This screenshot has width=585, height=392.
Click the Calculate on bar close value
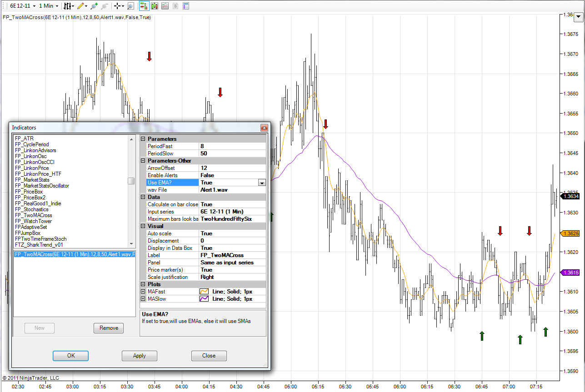[232, 204]
